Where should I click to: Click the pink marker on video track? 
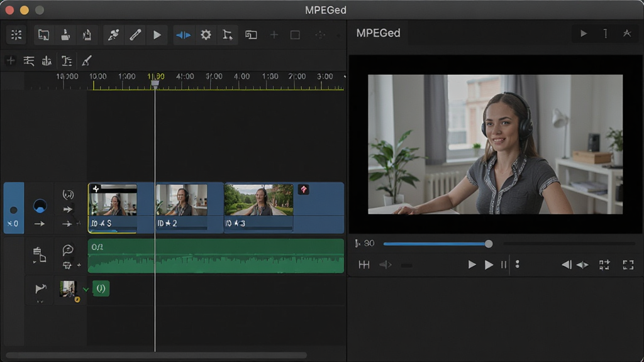(x=304, y=189)
